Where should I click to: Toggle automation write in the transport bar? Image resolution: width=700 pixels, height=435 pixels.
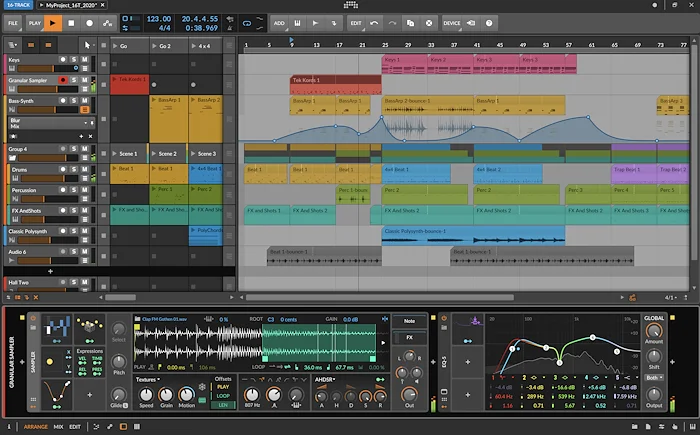(x=108, y=23)
